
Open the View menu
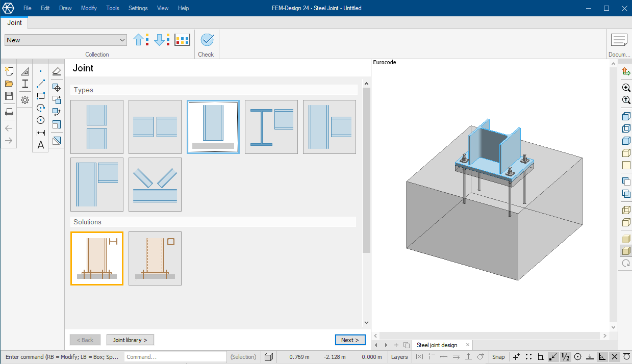[x=163, y=8]
